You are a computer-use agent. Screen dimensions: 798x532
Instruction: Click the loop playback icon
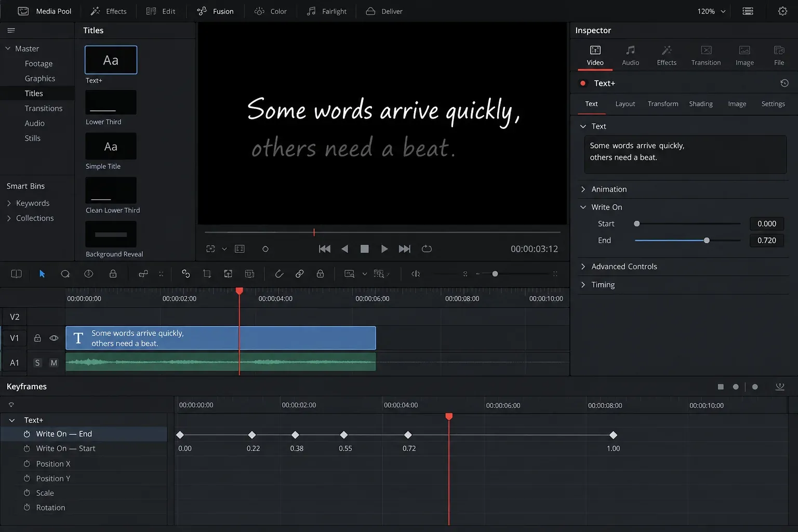[427, 249]
